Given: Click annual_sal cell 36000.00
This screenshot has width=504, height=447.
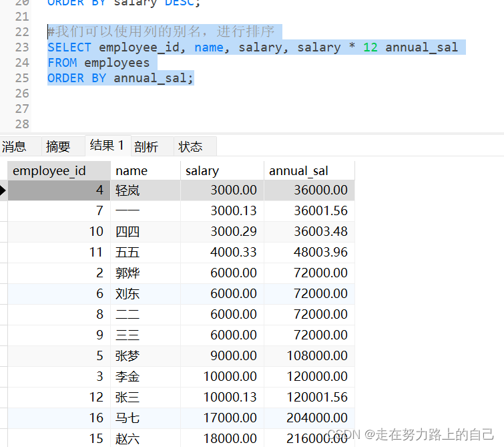Looking at the screenshot, I should [x=309, y=190].
